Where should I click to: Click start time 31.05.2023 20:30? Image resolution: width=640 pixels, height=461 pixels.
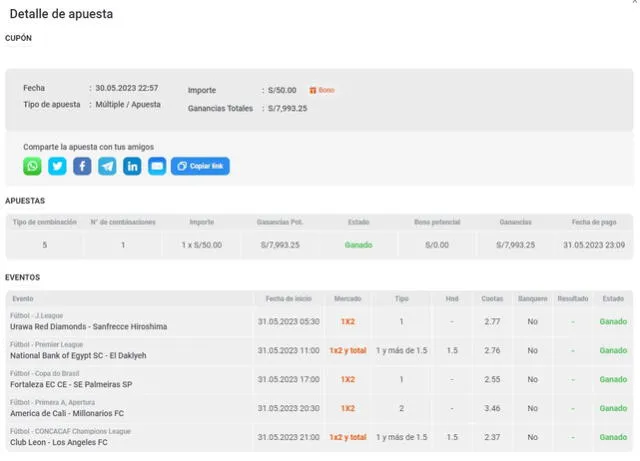pos(289,408)
